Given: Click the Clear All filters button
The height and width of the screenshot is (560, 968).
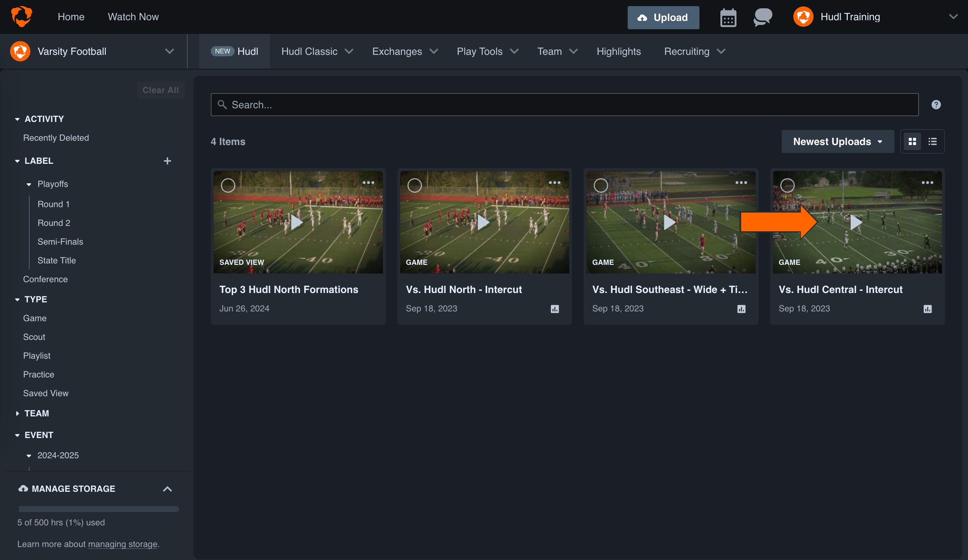Looking at the screenshot, I should click(160, 90).
